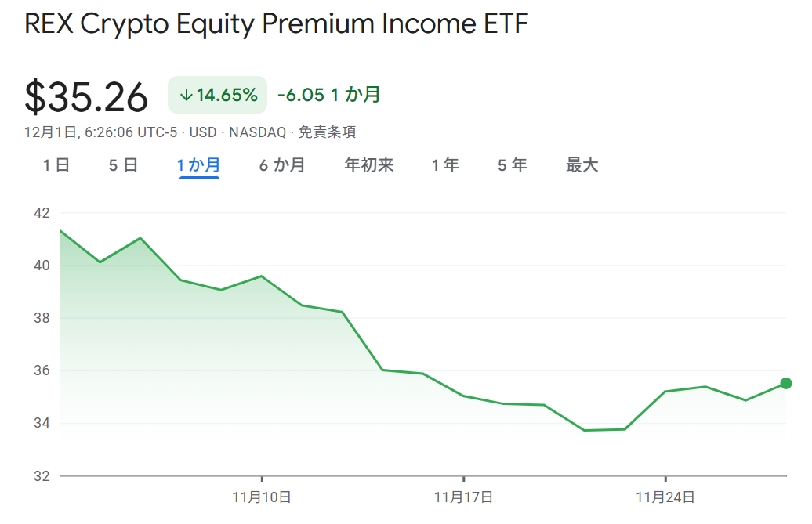
Task: Click the 32 value on price axis
Action: 42,476
